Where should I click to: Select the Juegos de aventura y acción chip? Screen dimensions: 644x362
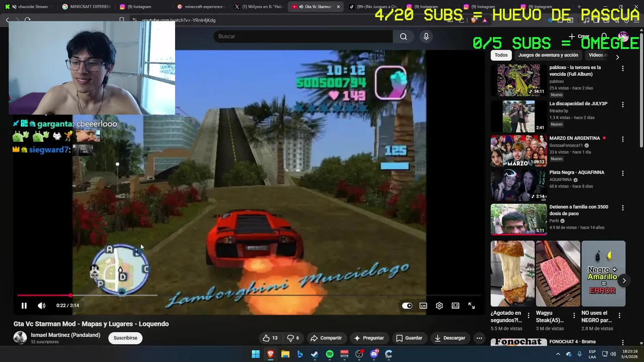(x=548, y=55)
